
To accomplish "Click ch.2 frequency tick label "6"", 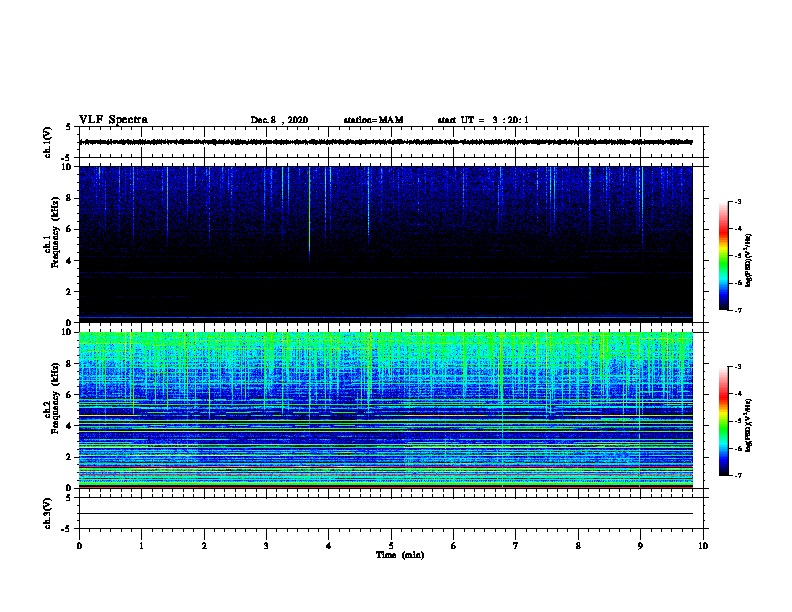I will pyautogui.click(x=69, y=395).
